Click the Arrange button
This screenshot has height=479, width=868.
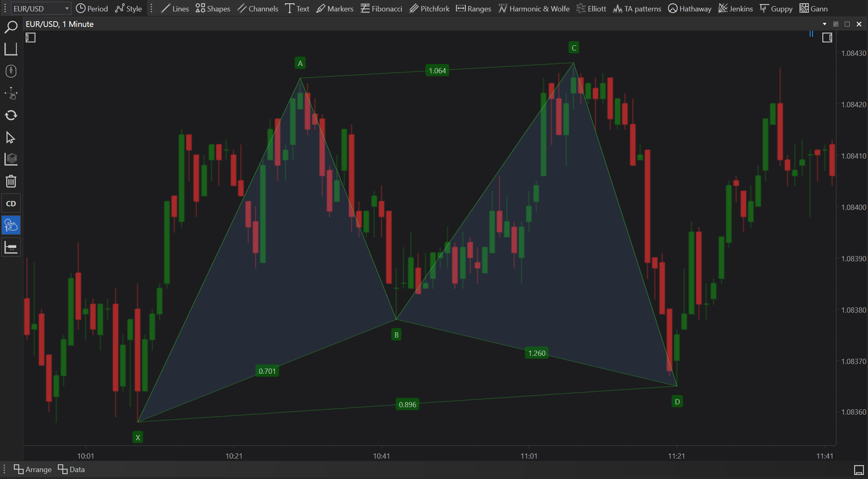(33, 469)
